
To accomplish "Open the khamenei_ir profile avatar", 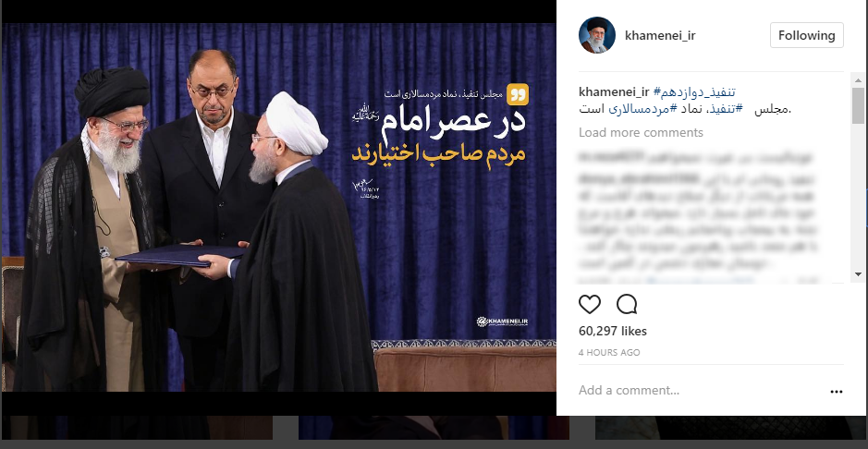I will pyautogui.click(x=597, y=35).
